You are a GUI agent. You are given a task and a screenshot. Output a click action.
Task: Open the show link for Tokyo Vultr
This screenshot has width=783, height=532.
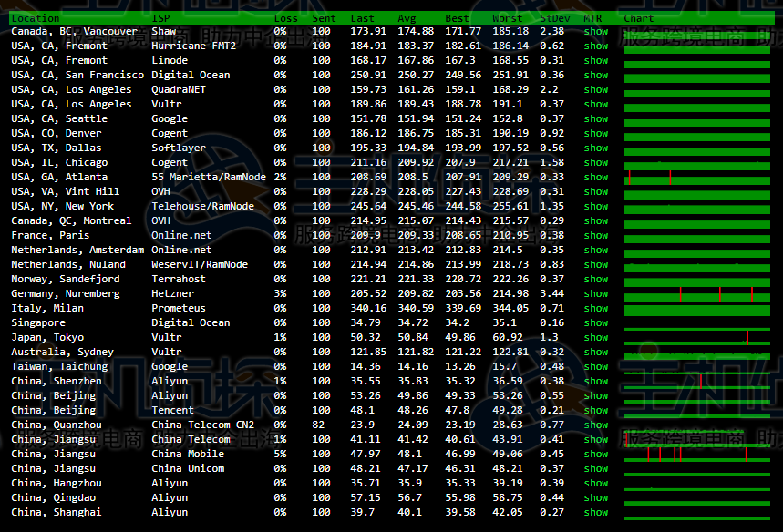tap(596, 337)
